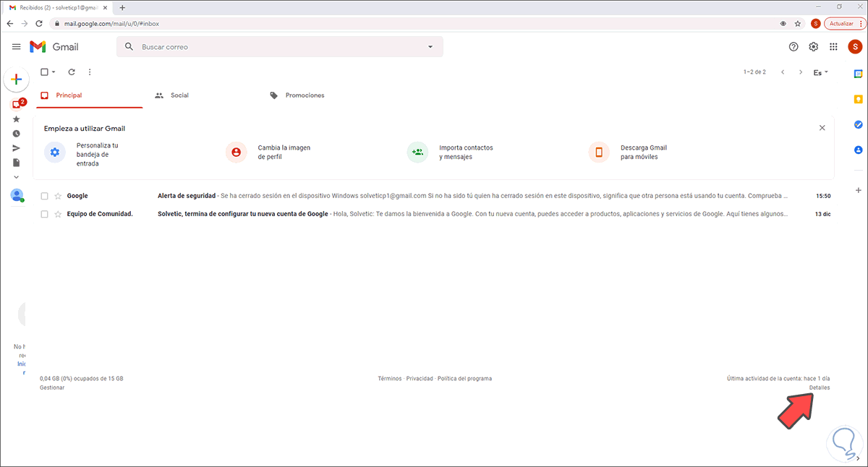Expand more labels chevron in sidebar
Image resolution: width=868 pixels, height=467 pixels.
coord(17,177)
